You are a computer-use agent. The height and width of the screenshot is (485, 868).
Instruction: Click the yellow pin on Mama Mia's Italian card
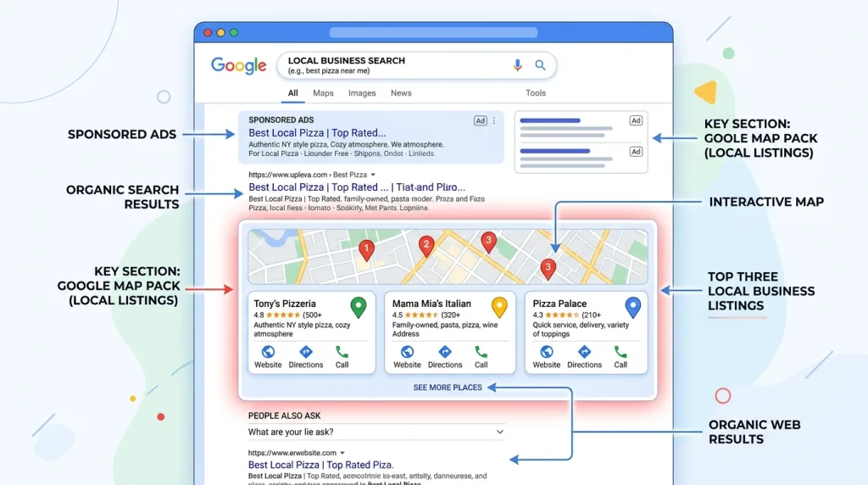coord(499,307)
